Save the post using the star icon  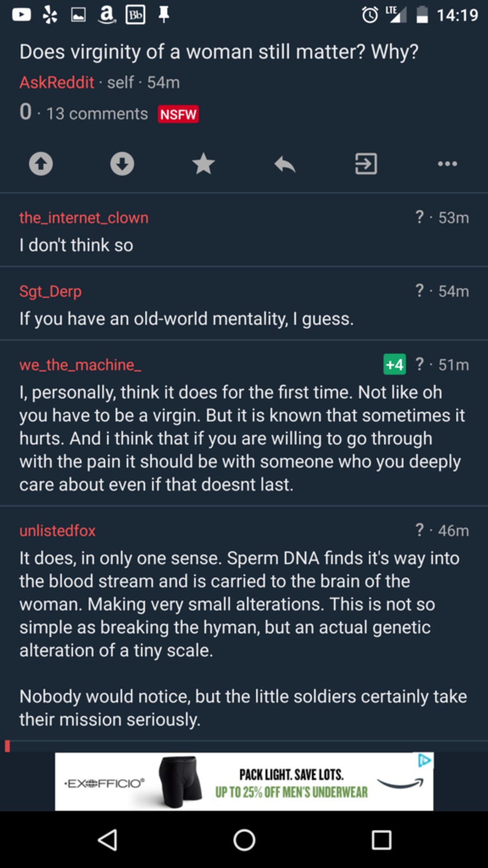pos(203,163)
